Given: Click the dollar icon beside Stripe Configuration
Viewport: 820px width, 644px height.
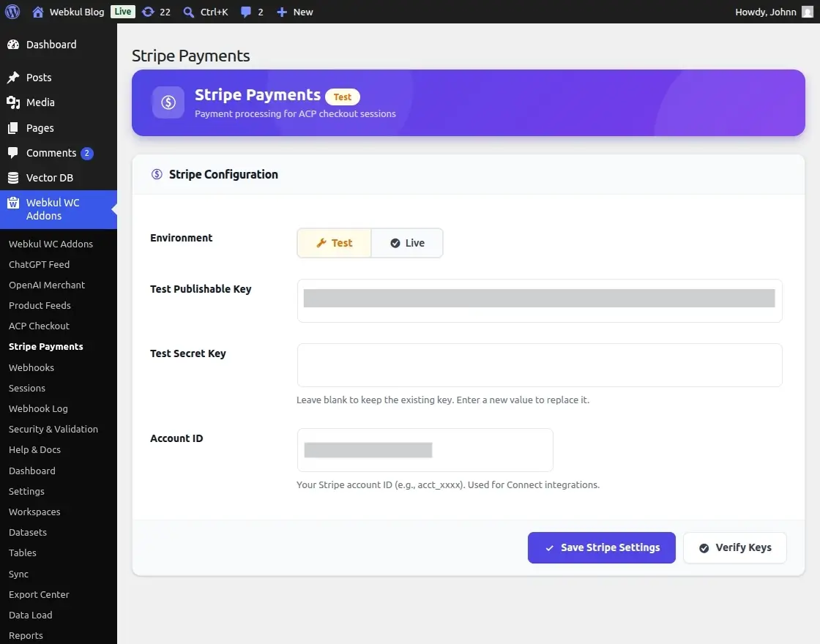Looking at the screenshot, I should click(157, 174).
